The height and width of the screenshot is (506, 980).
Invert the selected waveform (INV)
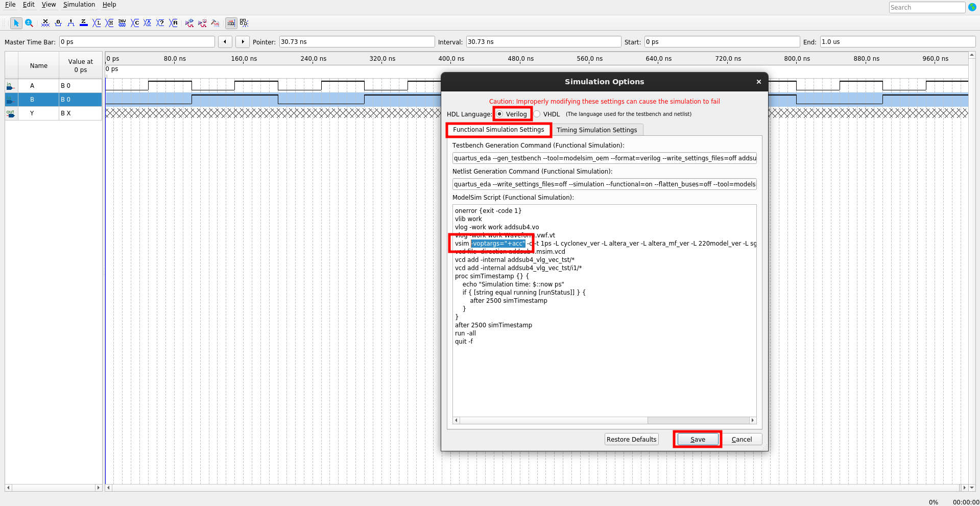[x=122, y=23]
